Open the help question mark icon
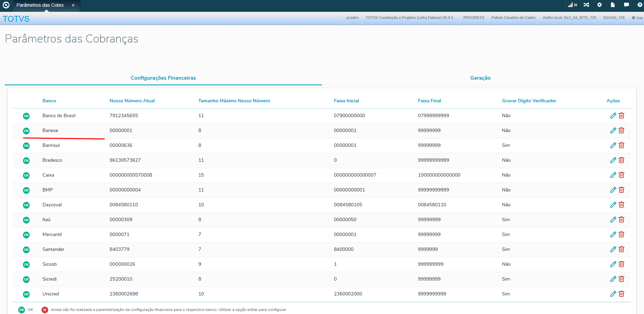This screenshot has width=644, height=314. coord(640,5)
